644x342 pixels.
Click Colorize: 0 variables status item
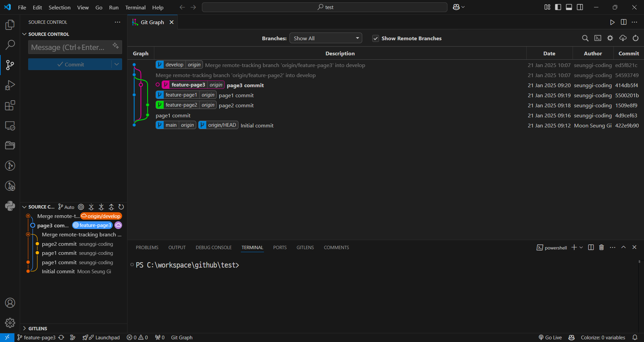coord(603,337)
